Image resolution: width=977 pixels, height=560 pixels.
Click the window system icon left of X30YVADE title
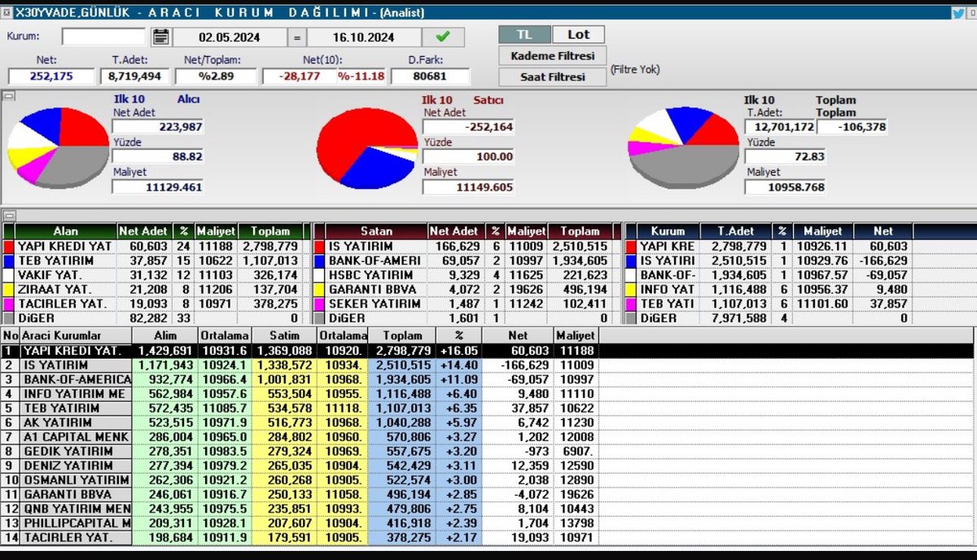[7, 12]
